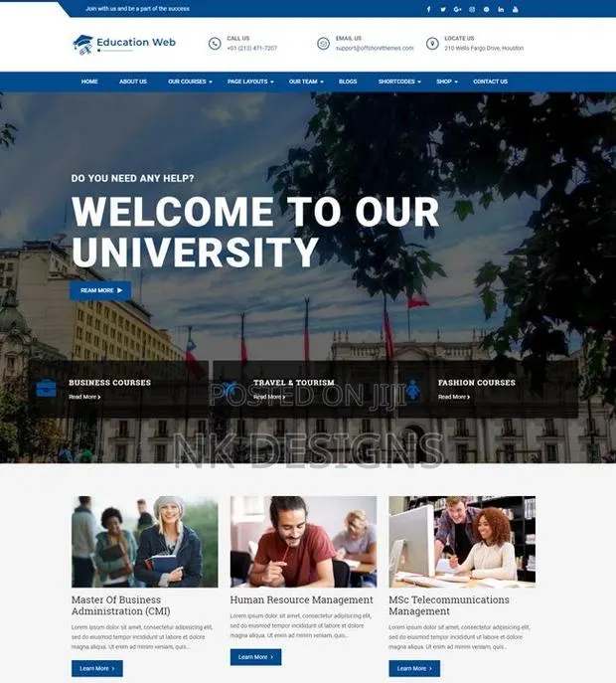Open the Human Resource Management course image
616x683 pixels.
(303, 542)
